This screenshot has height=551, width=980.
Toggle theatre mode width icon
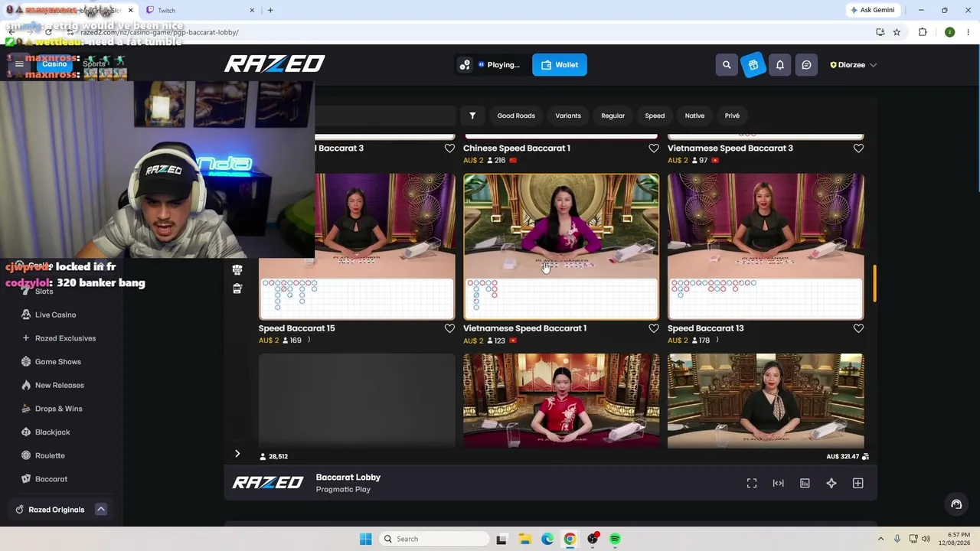(778, 483)
